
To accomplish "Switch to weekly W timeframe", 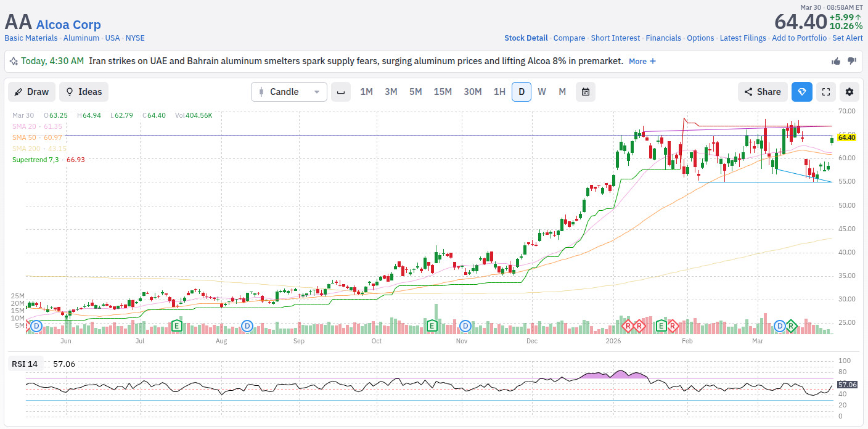I will pos(541,92).
